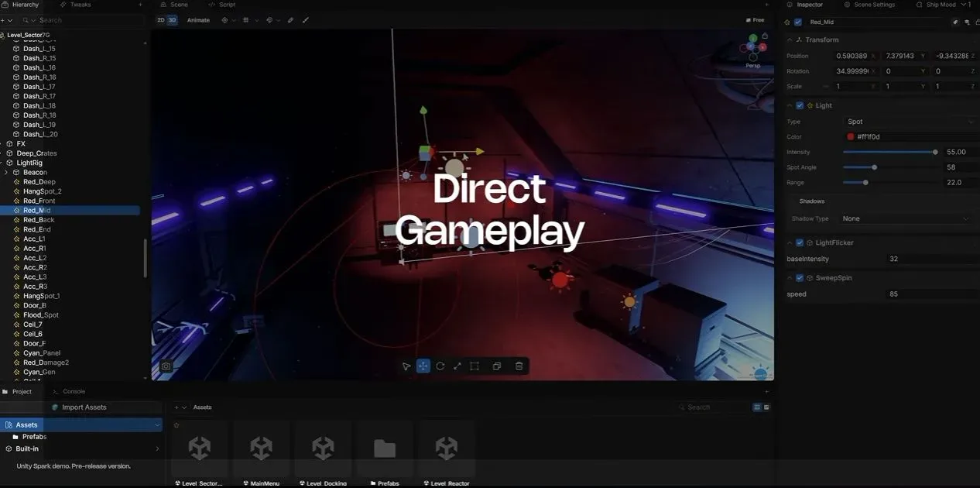Click the pencil edit icon in scene toolbar
Image resolution: width=980 pixels, height=488 pixels.
pyautogui.click(x=290, y=20)
